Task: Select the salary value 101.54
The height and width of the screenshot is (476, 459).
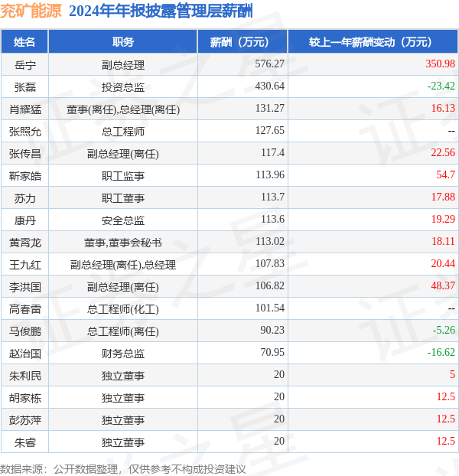Action: [270, 308]
